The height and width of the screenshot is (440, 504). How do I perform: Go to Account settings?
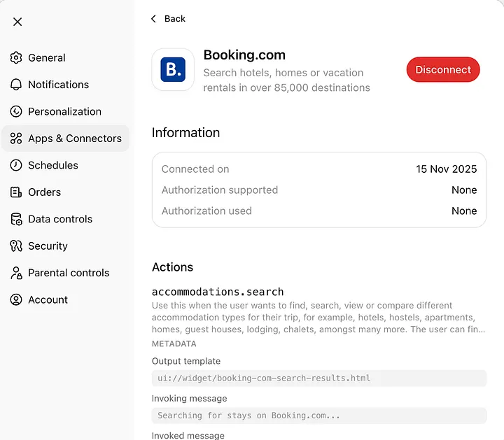click(x=65, y=299)
